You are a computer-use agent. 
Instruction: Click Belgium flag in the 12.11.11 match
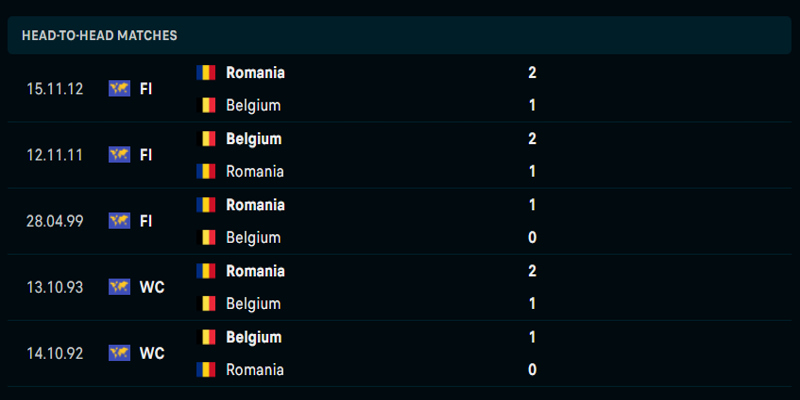coord(206,139)
